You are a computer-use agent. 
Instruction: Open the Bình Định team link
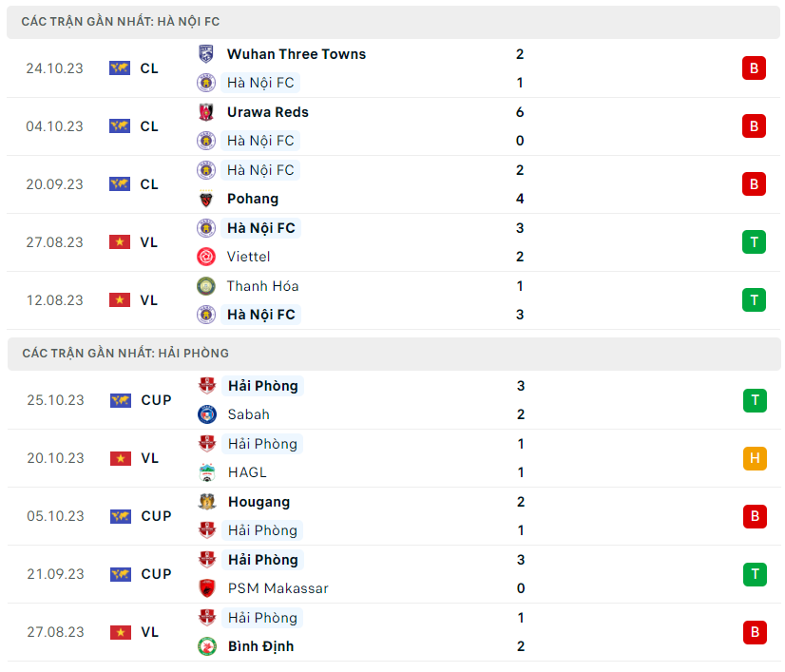coord(260,646)
